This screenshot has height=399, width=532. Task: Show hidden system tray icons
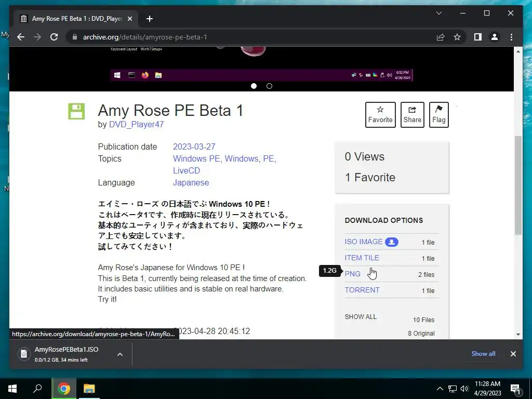[440, 389]
